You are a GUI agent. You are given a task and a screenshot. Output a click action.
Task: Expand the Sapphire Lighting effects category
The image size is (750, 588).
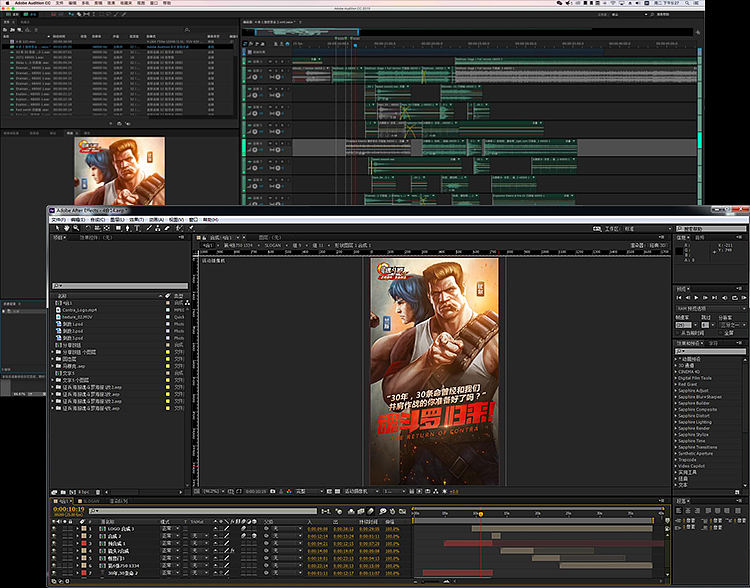tap(675, 422)
